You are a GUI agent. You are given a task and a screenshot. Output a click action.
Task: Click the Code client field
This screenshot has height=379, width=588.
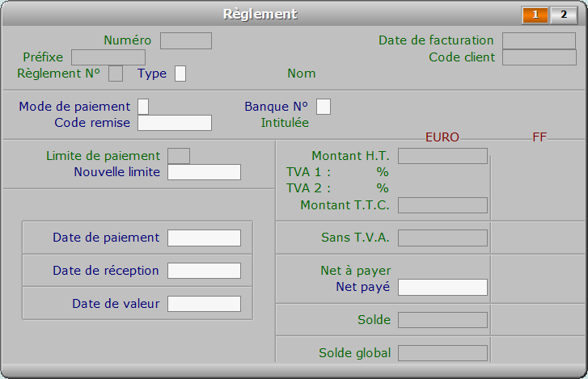point(539,57)
